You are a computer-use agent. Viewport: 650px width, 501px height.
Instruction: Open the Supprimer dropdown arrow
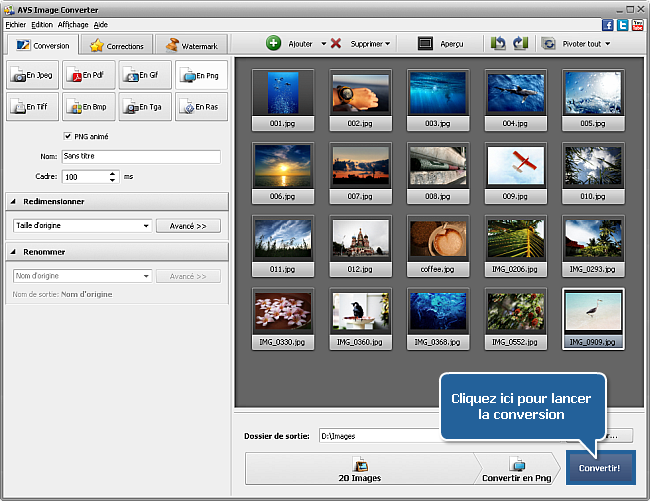coord(387,44)
